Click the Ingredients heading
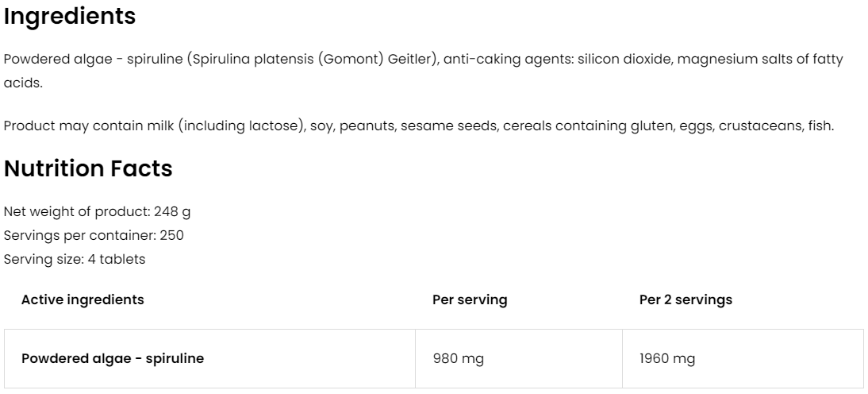This screenshot has height=394, width=868. tap(70, 17)
